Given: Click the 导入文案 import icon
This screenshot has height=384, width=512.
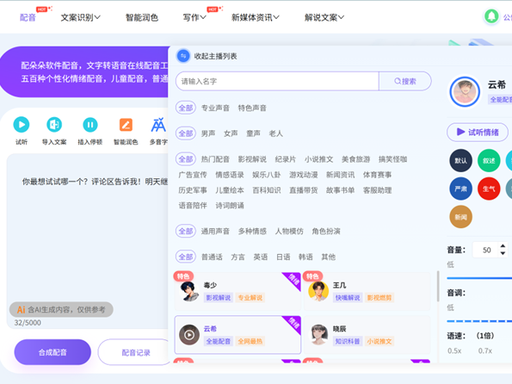Looking at the screenshot, I should pos(54,125).
